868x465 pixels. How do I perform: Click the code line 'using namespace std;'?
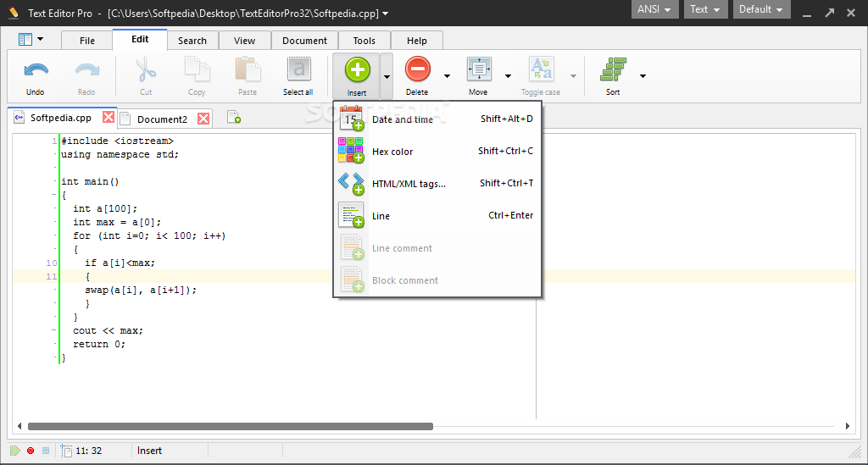coord(120,154)
